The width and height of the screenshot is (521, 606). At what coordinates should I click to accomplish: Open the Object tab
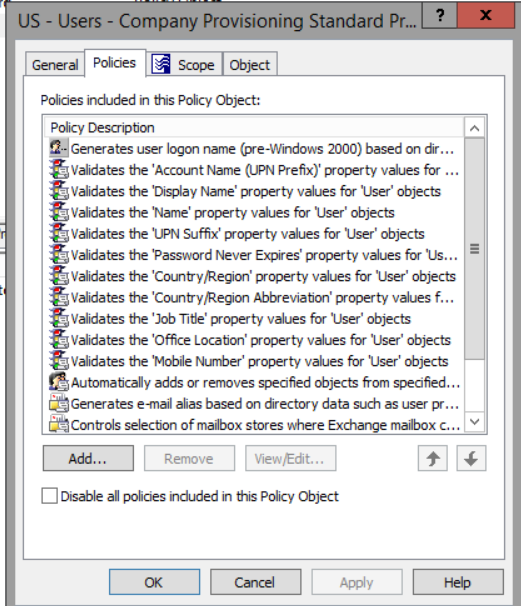click(x=250, y=65)
